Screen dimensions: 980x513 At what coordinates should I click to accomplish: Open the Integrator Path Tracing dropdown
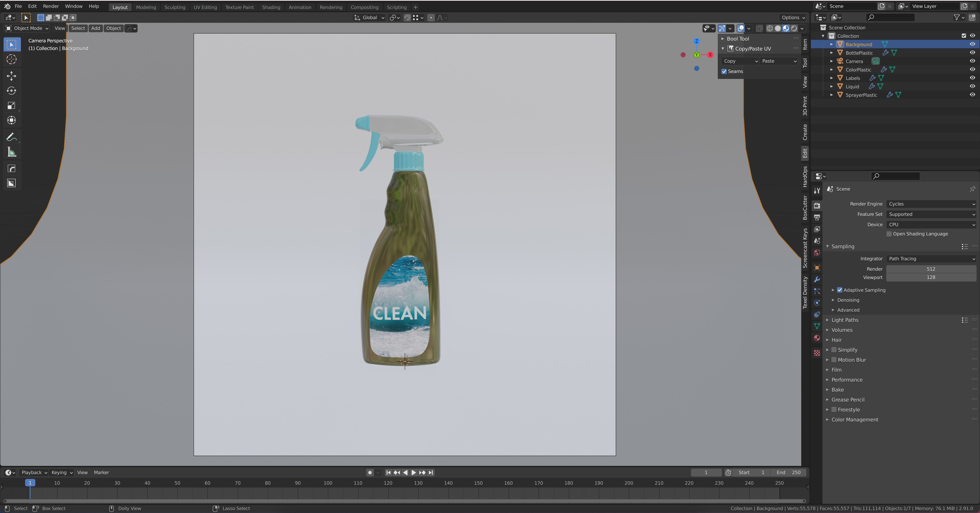pyautogui.click(x=931, y=259)
